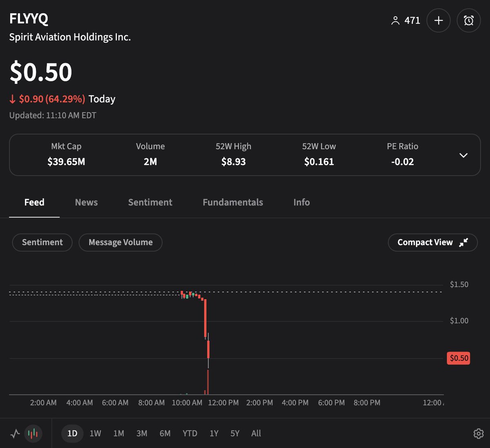The height and width of the screenshot is (448, 490).
Task: Click the 52W Low $0.161 value
Action: [319, 162]
